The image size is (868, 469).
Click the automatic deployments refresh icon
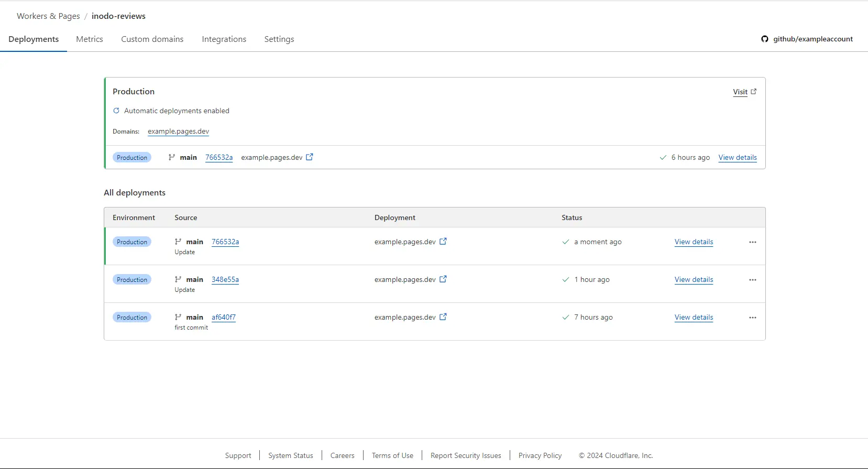click(x=116, y=111)
